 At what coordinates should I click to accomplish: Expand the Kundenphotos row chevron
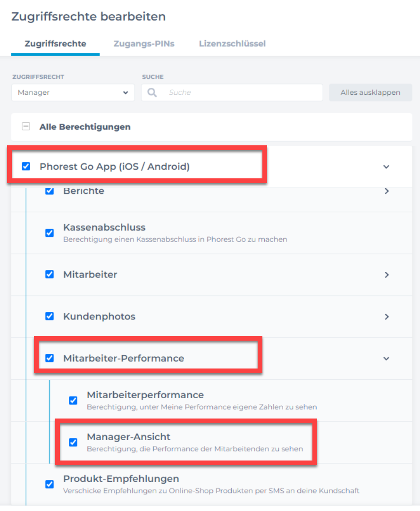[387, 317]
